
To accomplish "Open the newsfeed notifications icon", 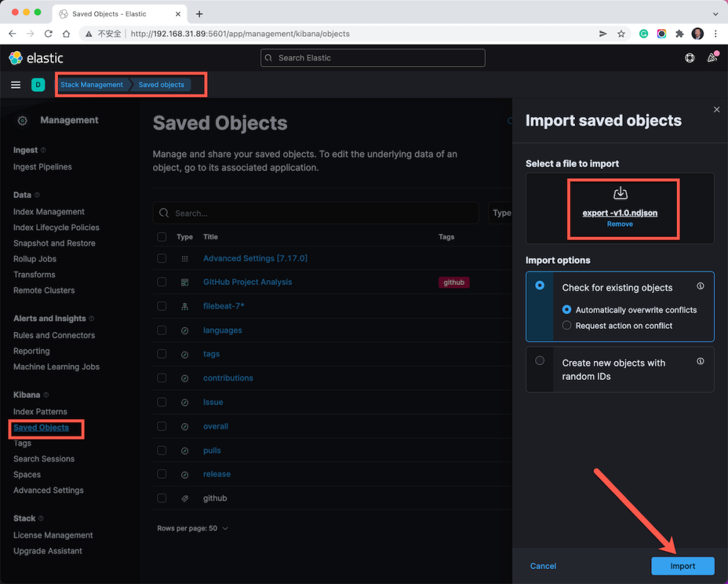I will (x=712, y=57).
